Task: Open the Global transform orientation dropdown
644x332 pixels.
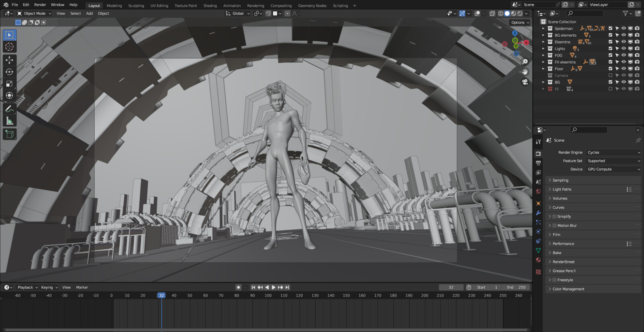Action: (238, 13)
